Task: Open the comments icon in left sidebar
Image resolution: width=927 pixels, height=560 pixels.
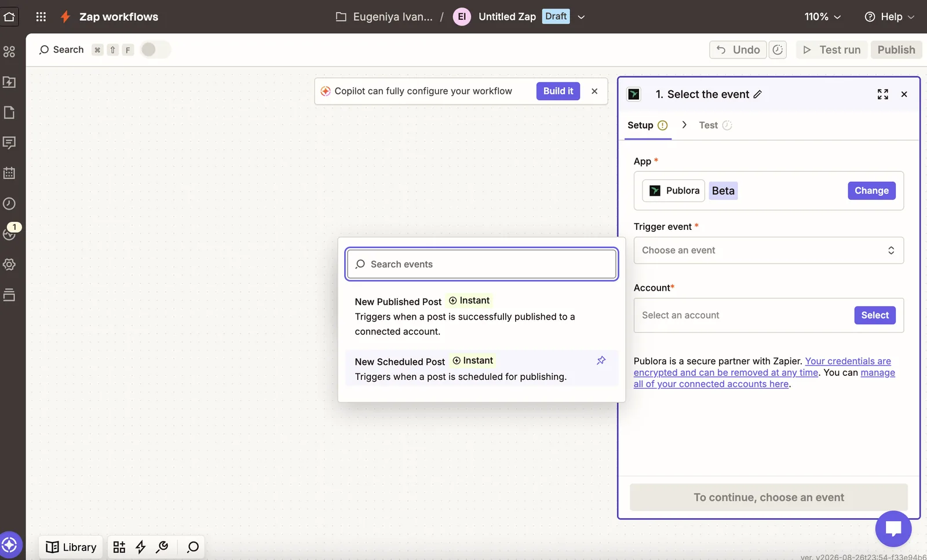Action: coord(9,142)
